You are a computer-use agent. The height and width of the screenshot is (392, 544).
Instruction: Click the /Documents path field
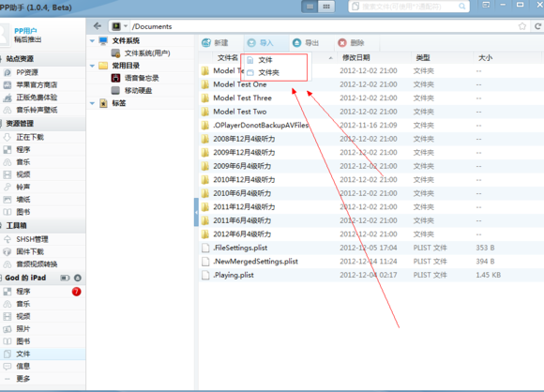tap(323, 26)
